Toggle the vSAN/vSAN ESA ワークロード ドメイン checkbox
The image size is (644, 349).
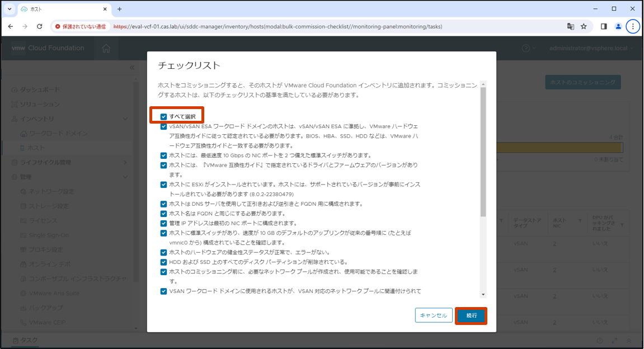click(163, 126)
